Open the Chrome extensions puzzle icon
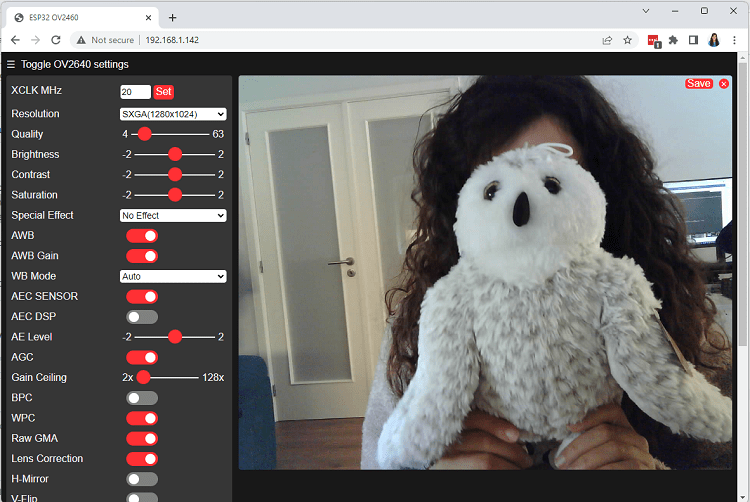 click(673, 40)
